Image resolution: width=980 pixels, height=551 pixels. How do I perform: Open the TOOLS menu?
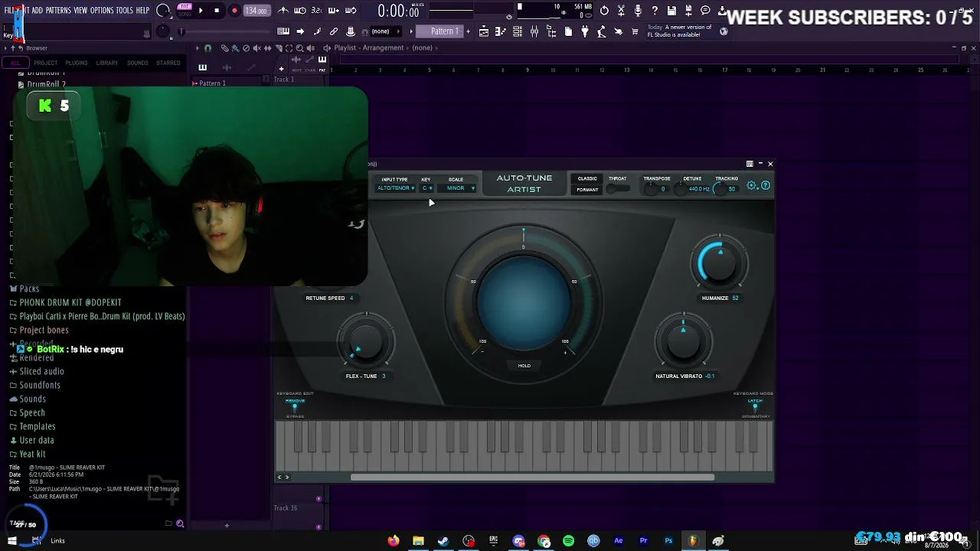coord(124,11)
